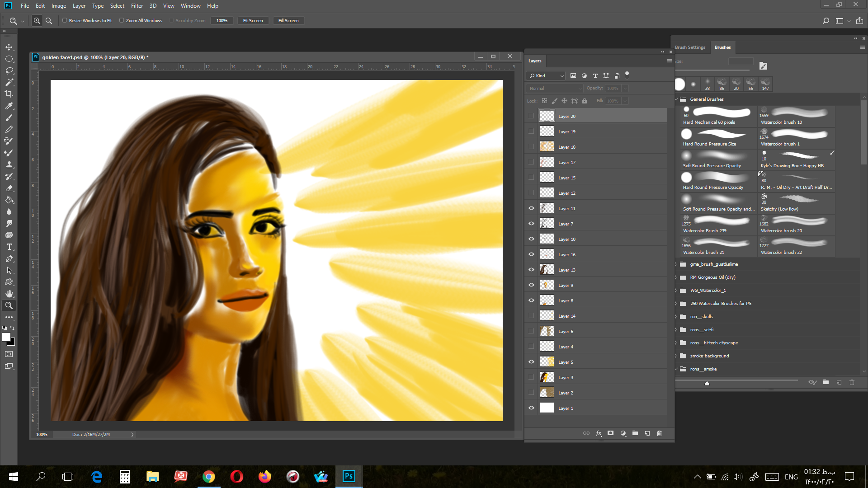Select the Eyedropper tool
Image resolution: width=868 pixels, height=488 pixels.
(x=9, y=106)
